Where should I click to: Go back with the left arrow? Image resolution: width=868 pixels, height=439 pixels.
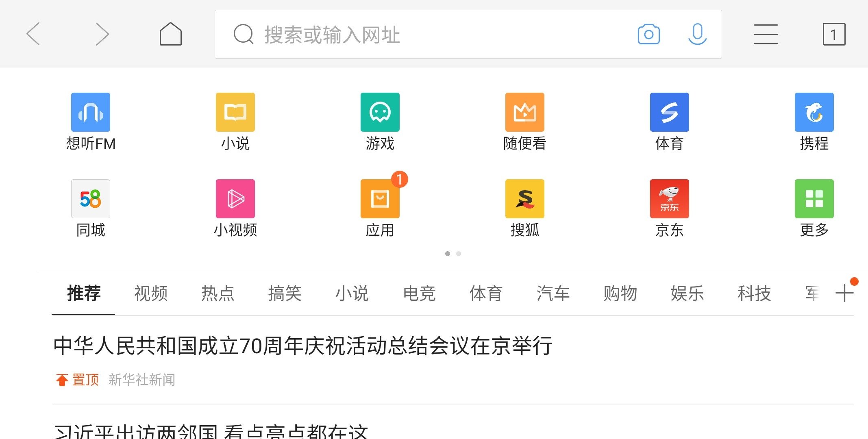[33, 34]
